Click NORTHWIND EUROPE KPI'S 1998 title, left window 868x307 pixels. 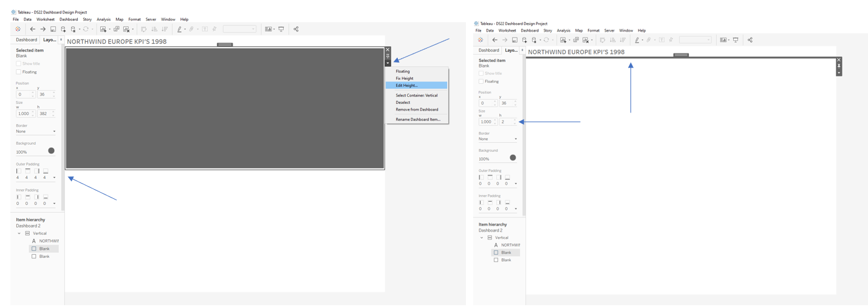[117, 41]
